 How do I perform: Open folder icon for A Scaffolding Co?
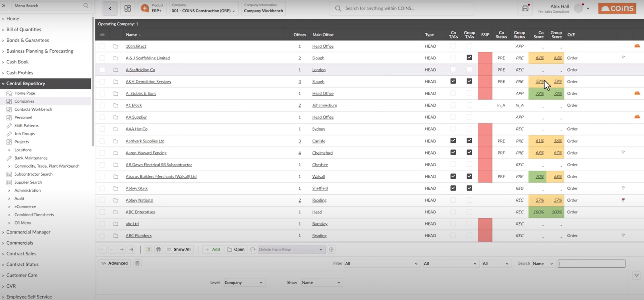coord(116,70)
